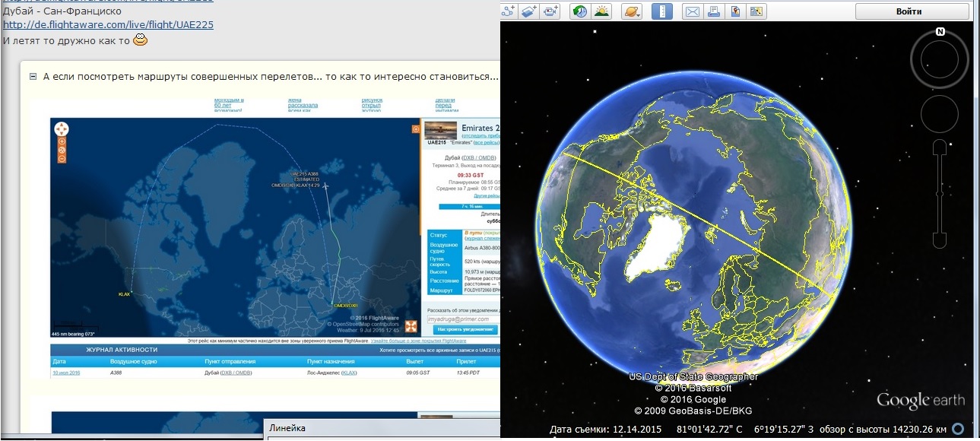Image resolution: width=980 pixels, height=441 pixels.
Task: Click the record a tour icon
Action: pyautogui.click(x=551, y=11)
